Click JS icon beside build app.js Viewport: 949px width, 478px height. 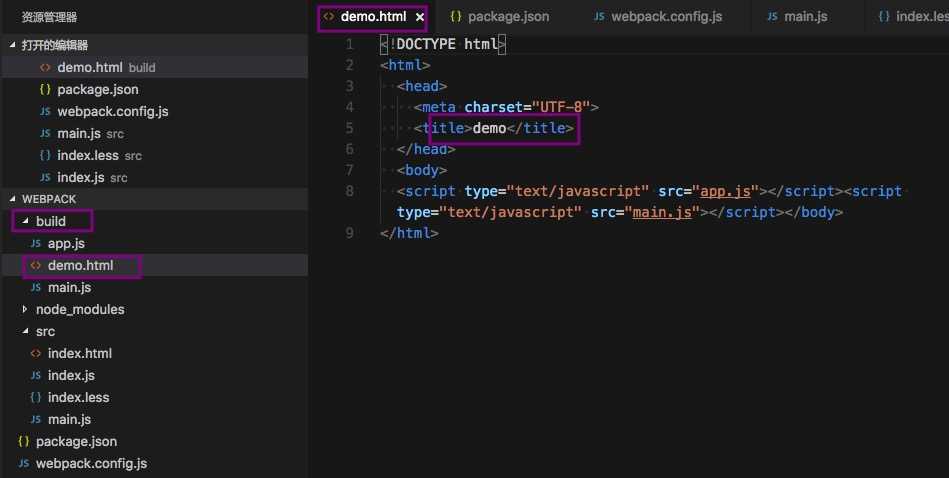tap(36, 243)
